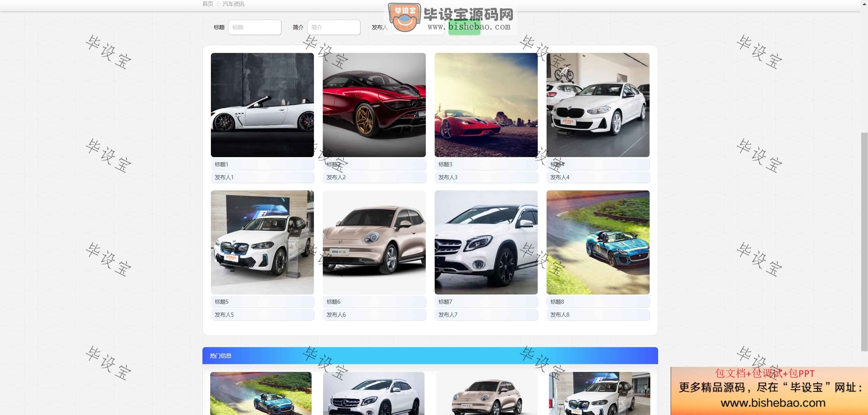Click the 标题5 title text

pos(221,302)
